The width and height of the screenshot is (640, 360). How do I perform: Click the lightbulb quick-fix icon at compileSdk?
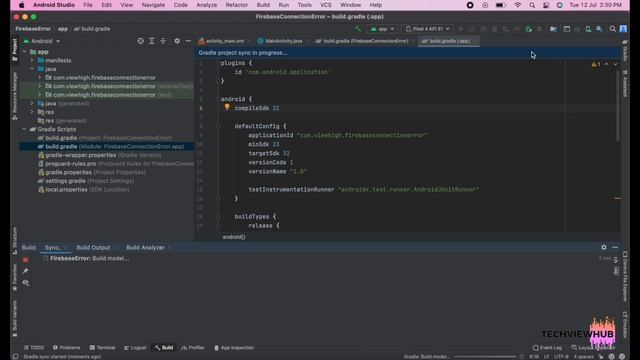[x=227, y=107]
